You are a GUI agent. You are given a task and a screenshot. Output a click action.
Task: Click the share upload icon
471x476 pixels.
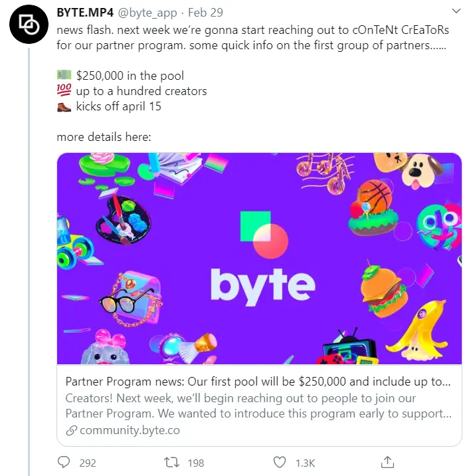tap(389, 462)
